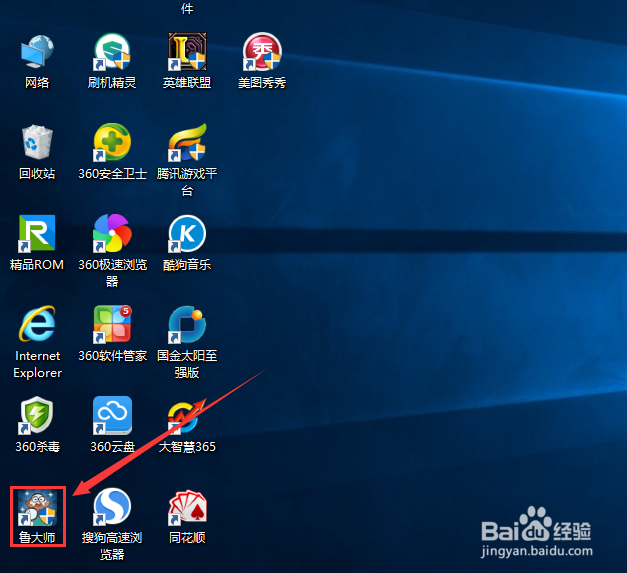Click the 360杀毒 label text

[x=38, y=446]
